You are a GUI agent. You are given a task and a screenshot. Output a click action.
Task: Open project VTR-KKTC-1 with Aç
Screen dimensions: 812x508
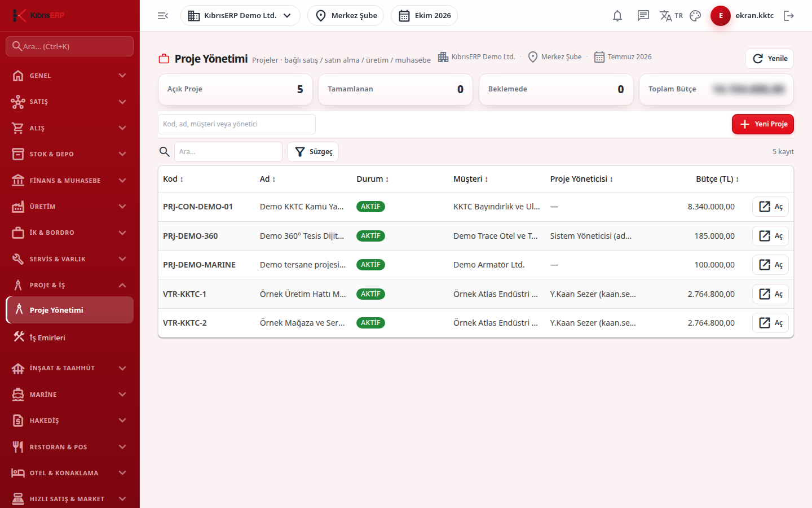click(770, 294)
